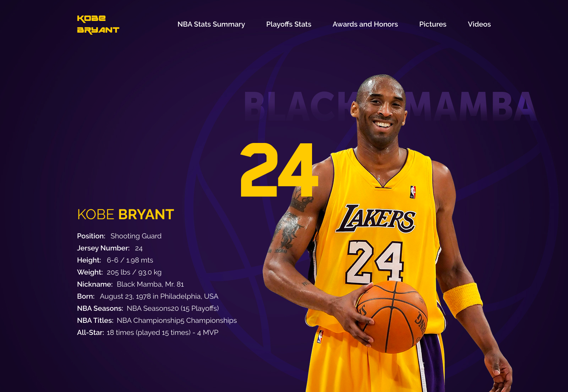Click the "Jersey Number:" label

[103, 248]
